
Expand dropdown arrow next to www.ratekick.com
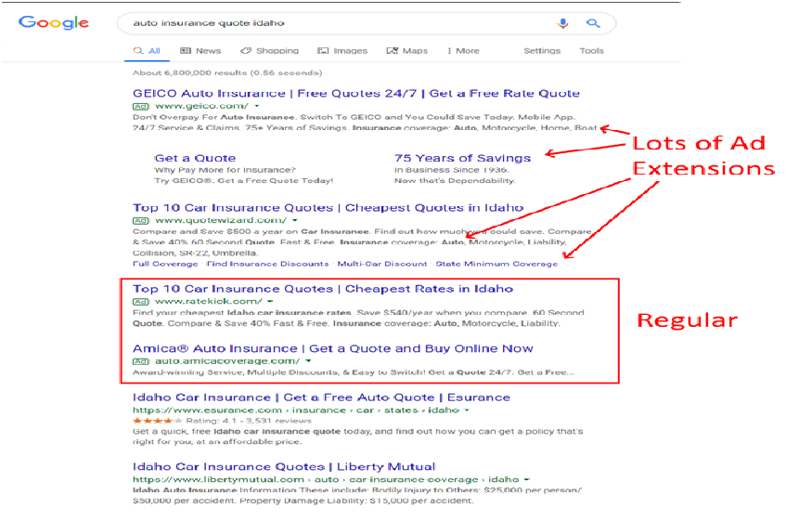[270, 302]
